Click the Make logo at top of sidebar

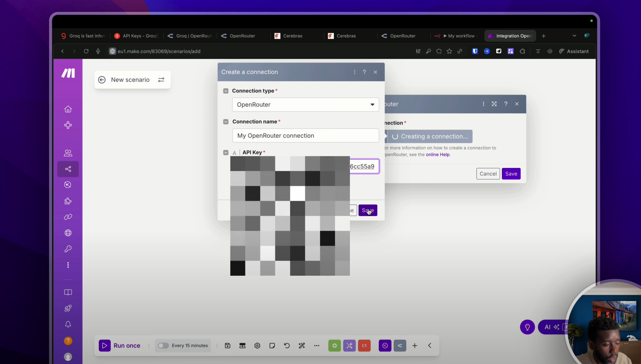click(68, 73)
